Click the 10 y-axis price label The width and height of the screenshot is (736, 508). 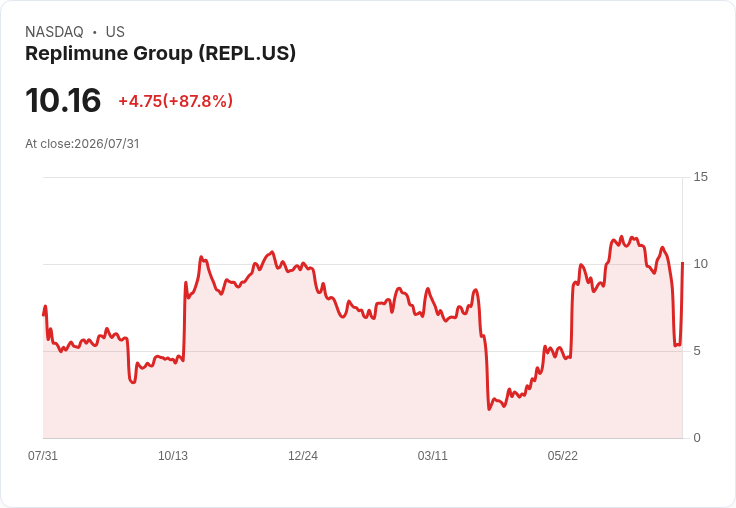700,264
